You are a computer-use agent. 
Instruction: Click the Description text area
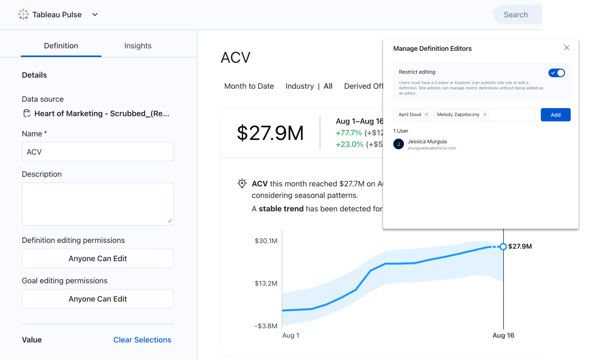(98, 204)
